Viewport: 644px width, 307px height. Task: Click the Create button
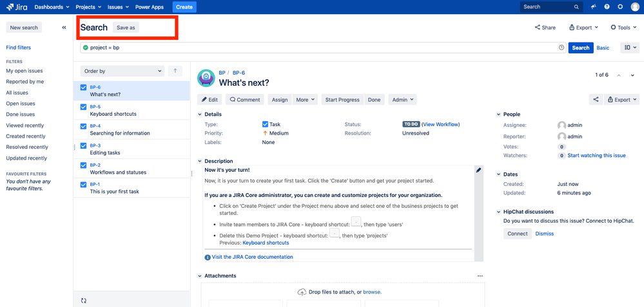point(184,7)
